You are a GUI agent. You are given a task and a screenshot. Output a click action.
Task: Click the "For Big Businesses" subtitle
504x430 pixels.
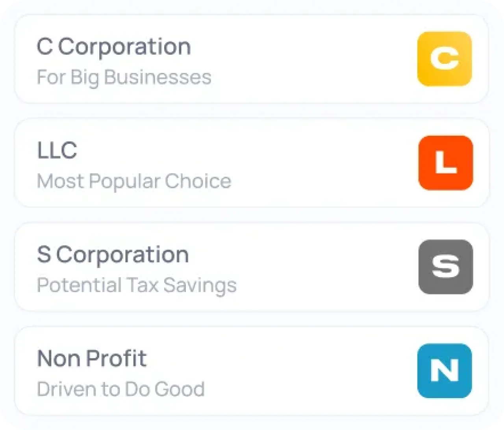pos(124,77)
